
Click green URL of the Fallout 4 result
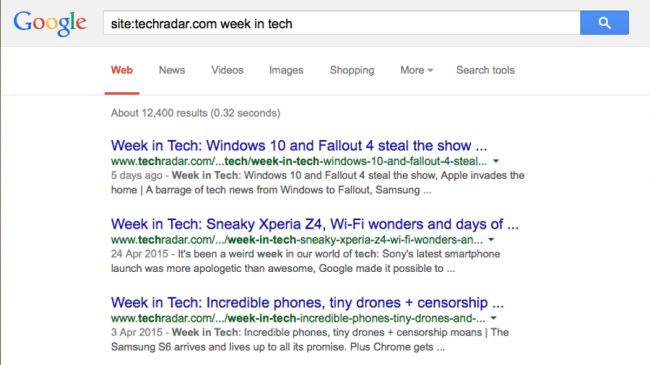[299, 161]
